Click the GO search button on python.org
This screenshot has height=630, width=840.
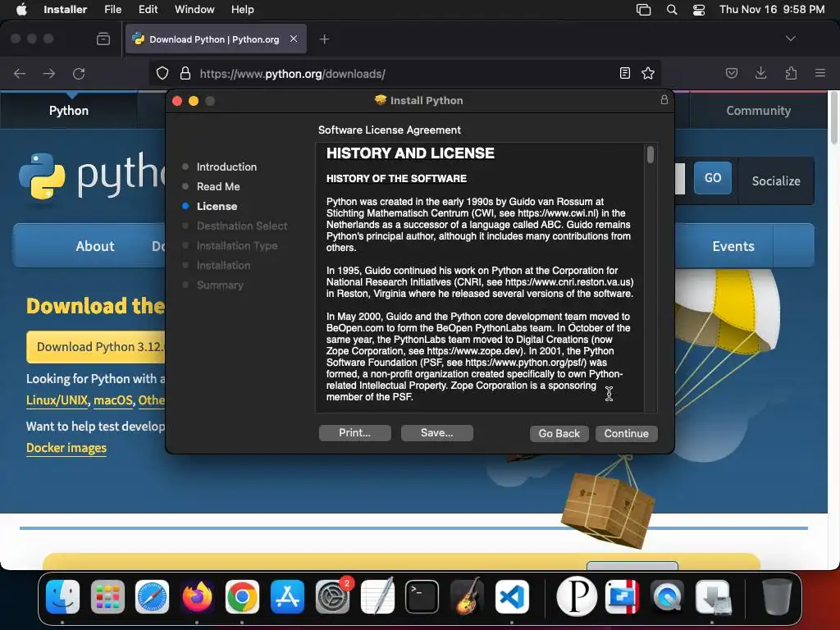click(713, 178)
